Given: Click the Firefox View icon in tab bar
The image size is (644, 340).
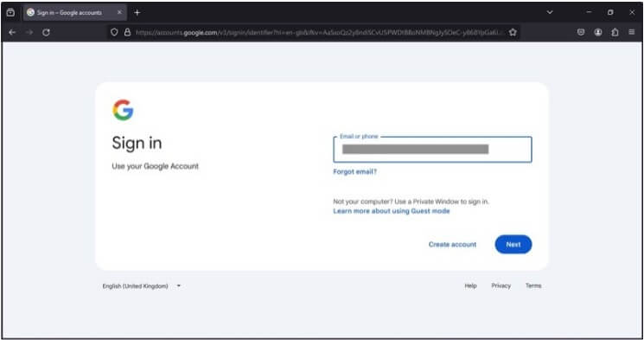Looking at the screenshot, I should [10, 12].
